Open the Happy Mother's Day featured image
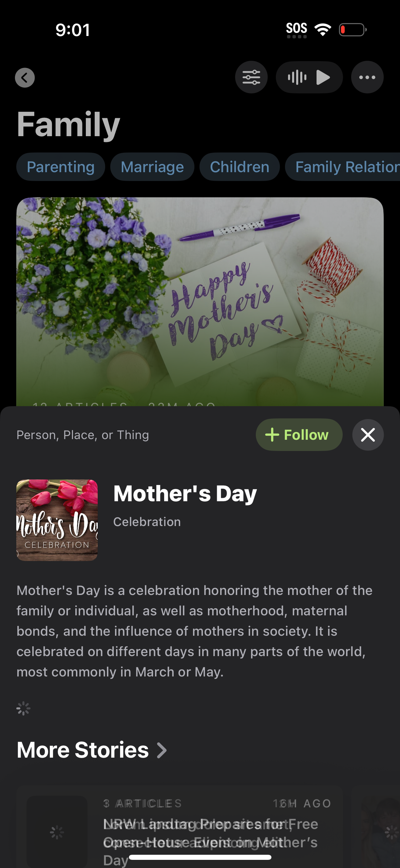The width and height of the screenshot is (400, 868). [200, 299]
